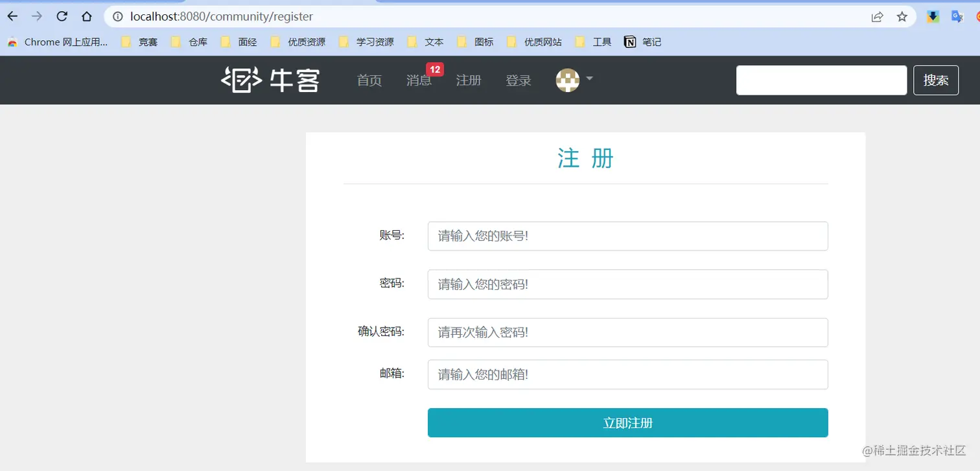Go to 首页 in the navigation bar

coord(369,80)
